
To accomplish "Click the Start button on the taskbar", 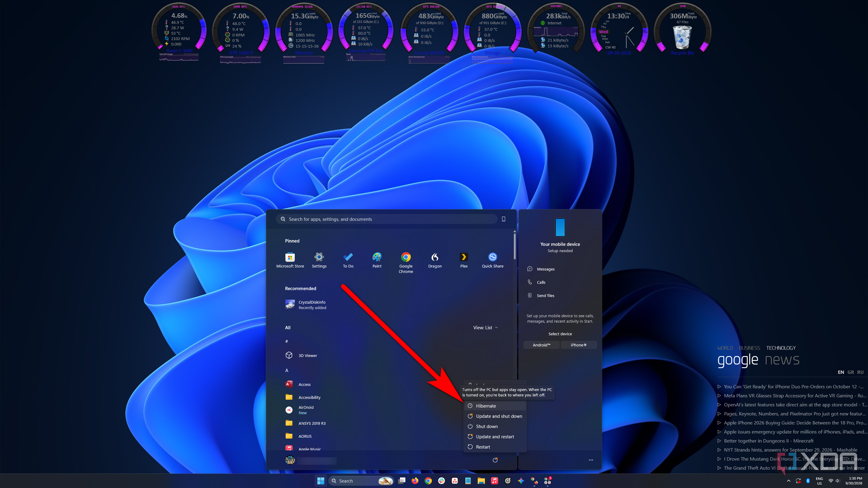I will pyautogui.click(x=320, y=480).
